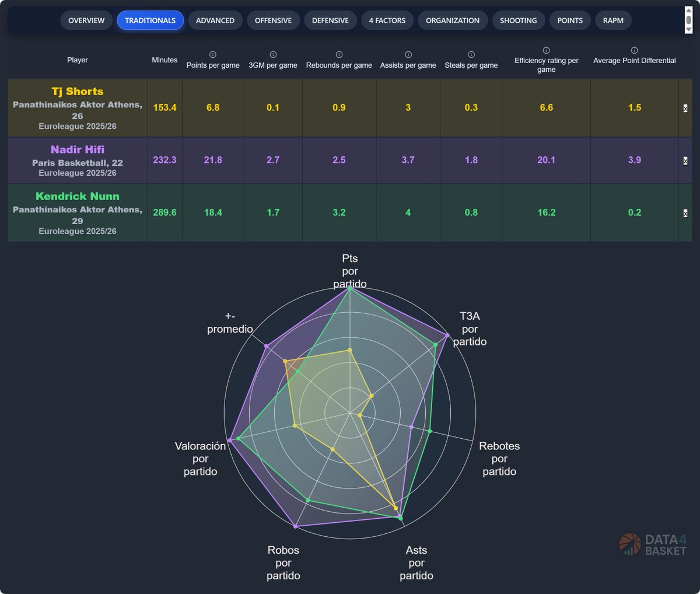
Task: Switch to the Shooting tab
Action: click(x=519, y=20)
